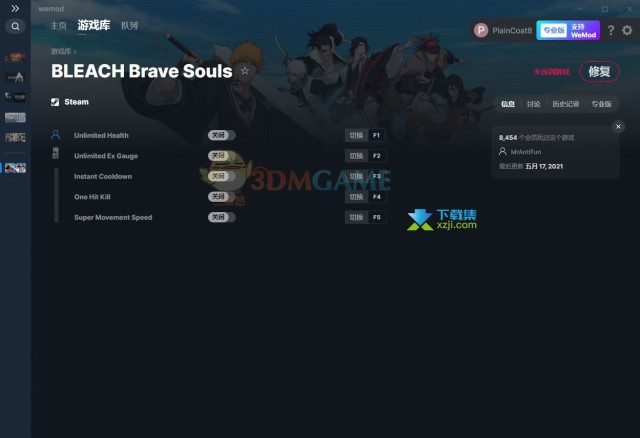Turn on Super Movement Speed toggle
Image resolution: width=640 pixels, height=438 pixels.
(222, 217)
